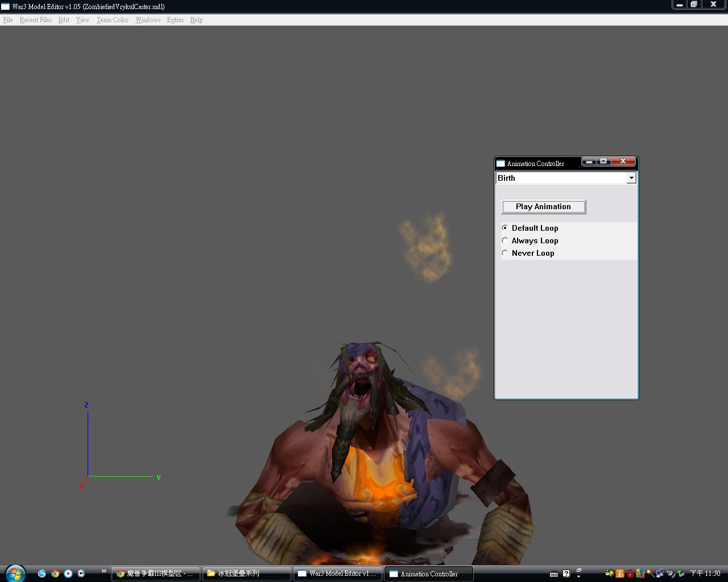
Task: Open the Extras menu
Action: (x=175, y=20)
